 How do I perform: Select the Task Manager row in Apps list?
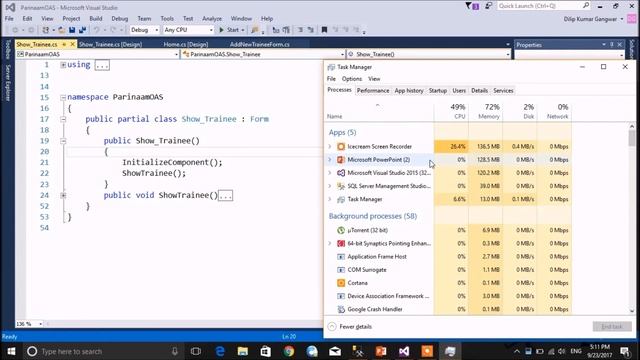click(448, 199)
